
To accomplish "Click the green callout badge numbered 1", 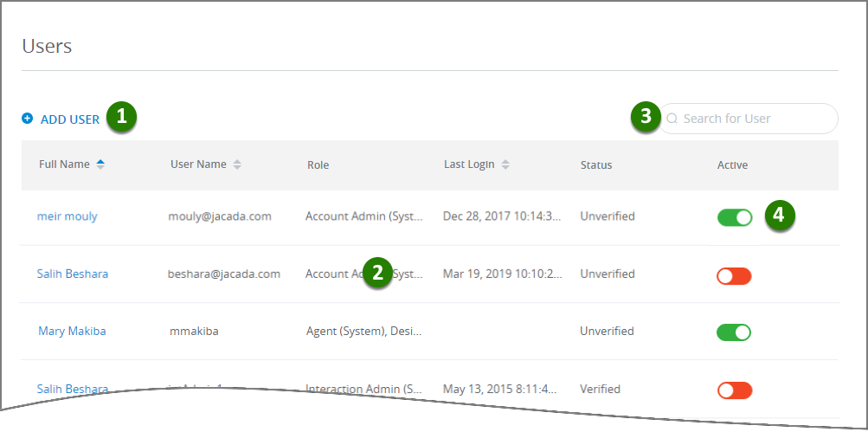I will tap(121, 117).
